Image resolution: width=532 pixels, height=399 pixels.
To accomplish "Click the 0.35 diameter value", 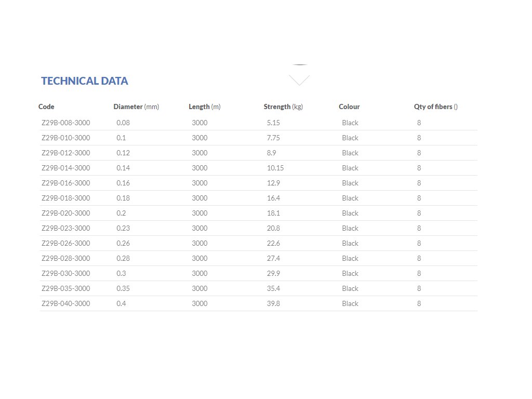I will [123, 289].
